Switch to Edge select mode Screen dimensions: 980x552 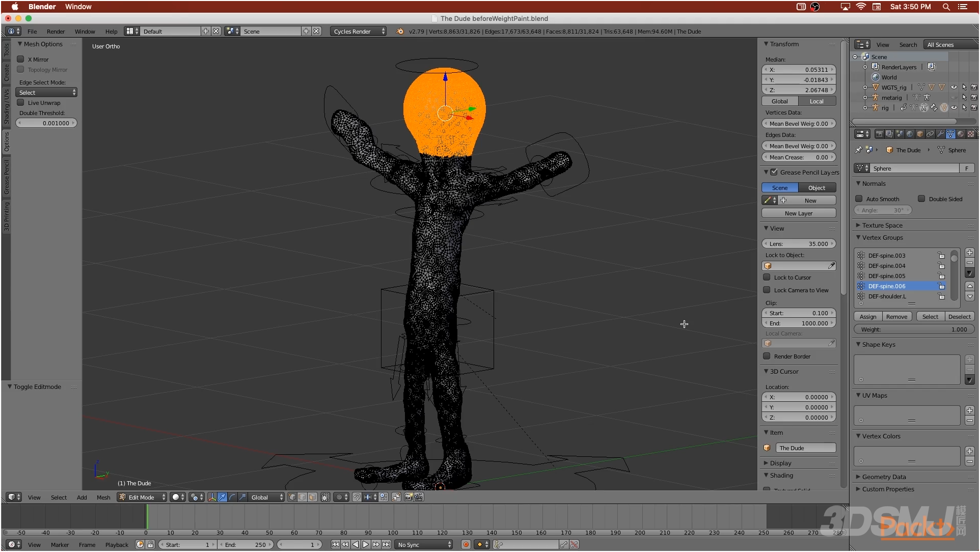click(x=302, y=498)
